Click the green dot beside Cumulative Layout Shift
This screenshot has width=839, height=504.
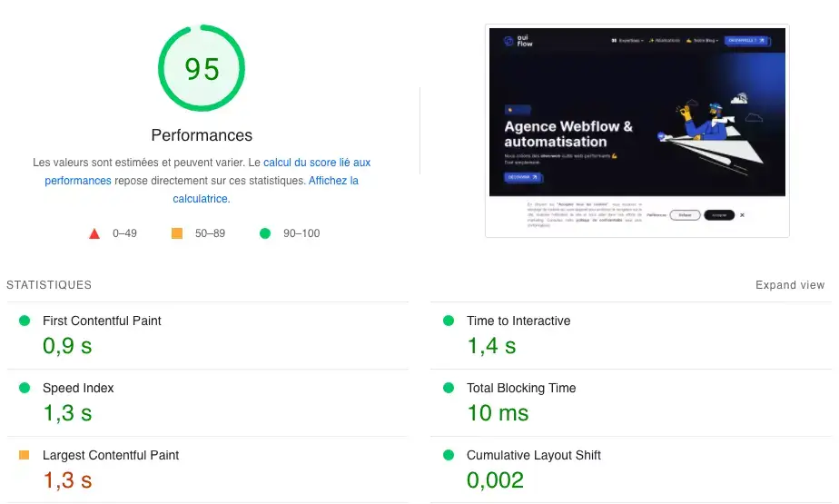click(449, 455)
